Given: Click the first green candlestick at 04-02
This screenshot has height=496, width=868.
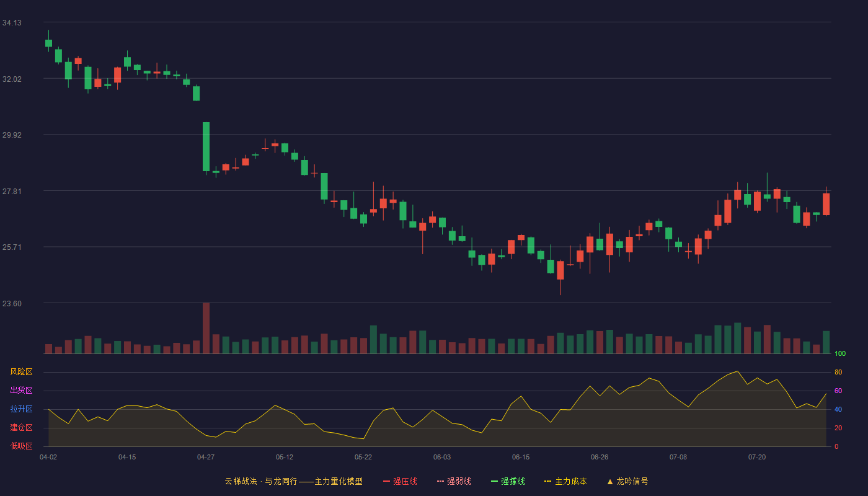Looking at the screenshot, I should pyautogui.click(x=48, y=43).
